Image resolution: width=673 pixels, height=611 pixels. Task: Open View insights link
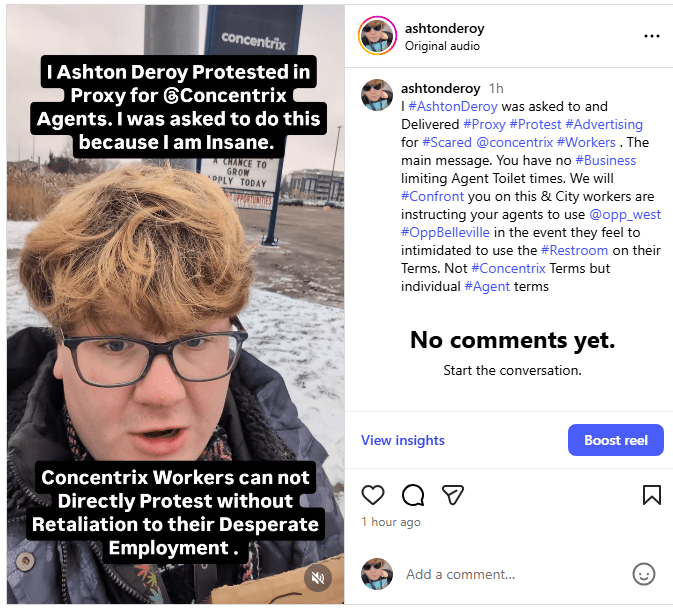(403, 440)
